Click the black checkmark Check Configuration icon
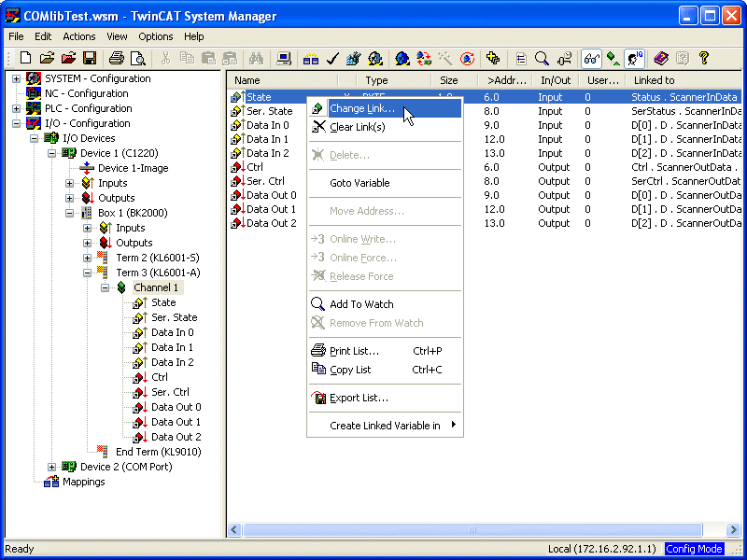Viewport: 747px width, 560px height. (332, 59)
